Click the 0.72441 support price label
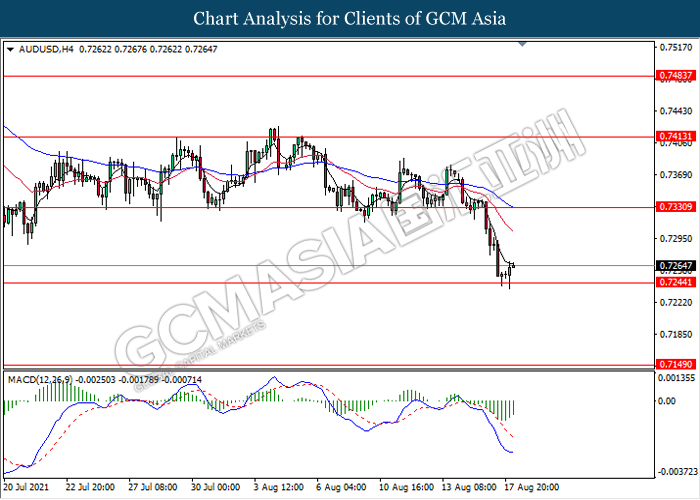The image size is (700, 500). click(x=676, y=282)
